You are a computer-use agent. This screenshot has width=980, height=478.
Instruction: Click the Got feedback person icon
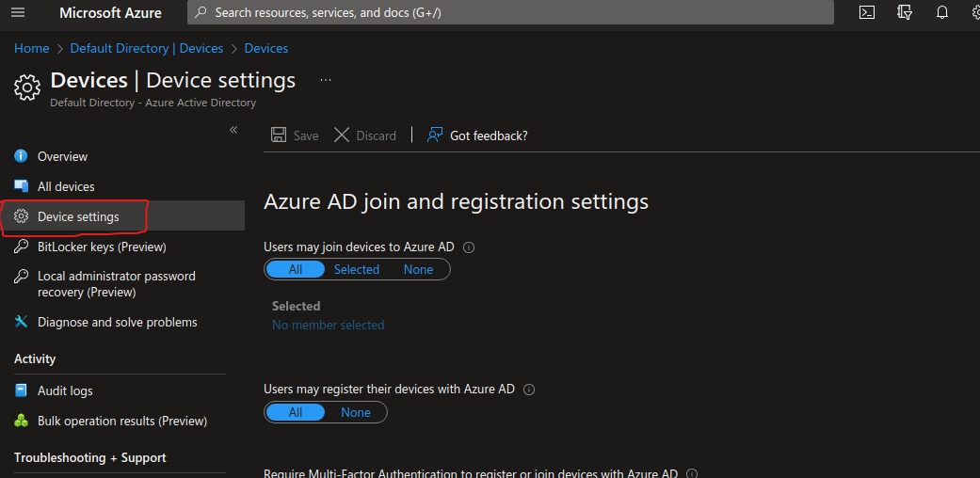click(435, 135)
